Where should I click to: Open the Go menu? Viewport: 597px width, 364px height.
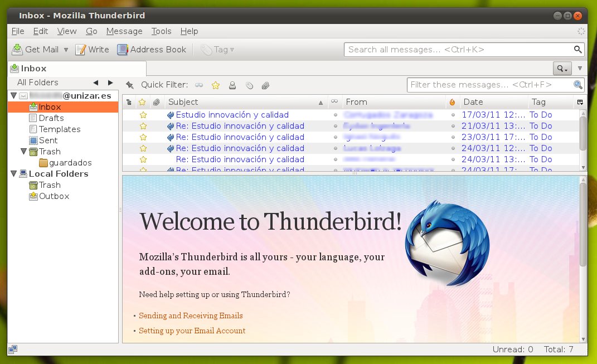(x=91, y=31)
